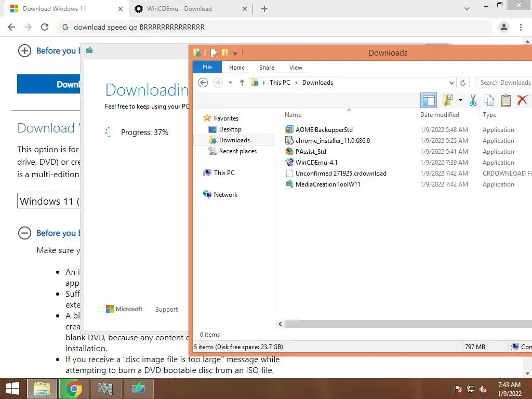Image resolution: width=532 pixels, height=399 pixels.
Task: Click the red Delete X icon
Action: [522, 100]
